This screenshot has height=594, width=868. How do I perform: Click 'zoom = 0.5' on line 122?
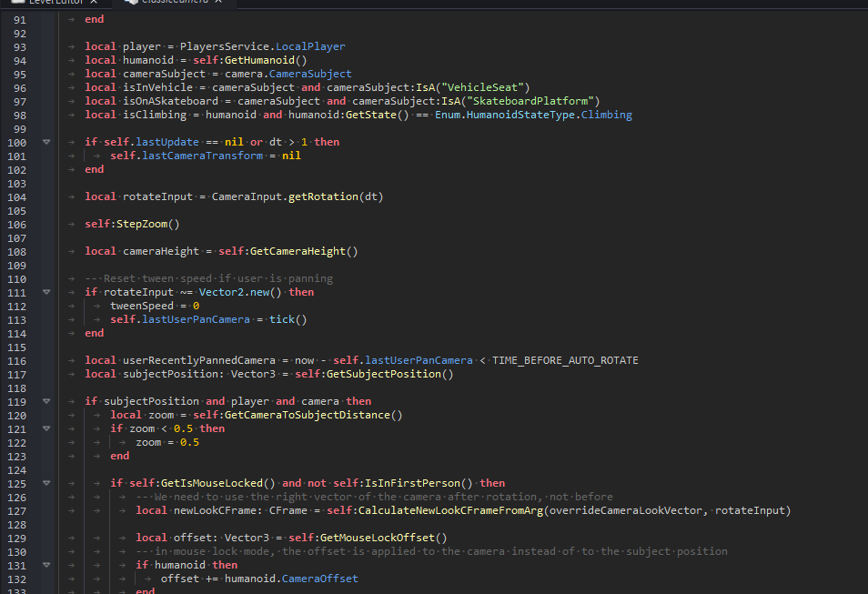[167, 442]
